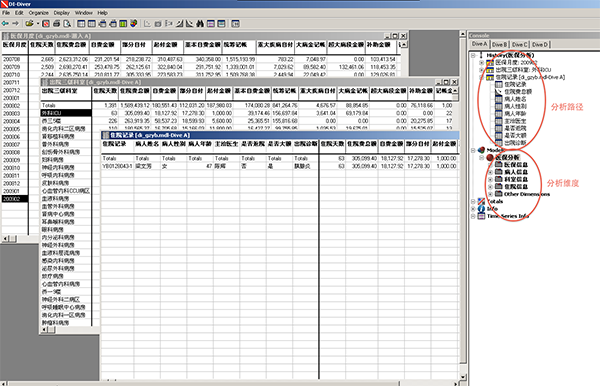Open the Display menu

62,13
